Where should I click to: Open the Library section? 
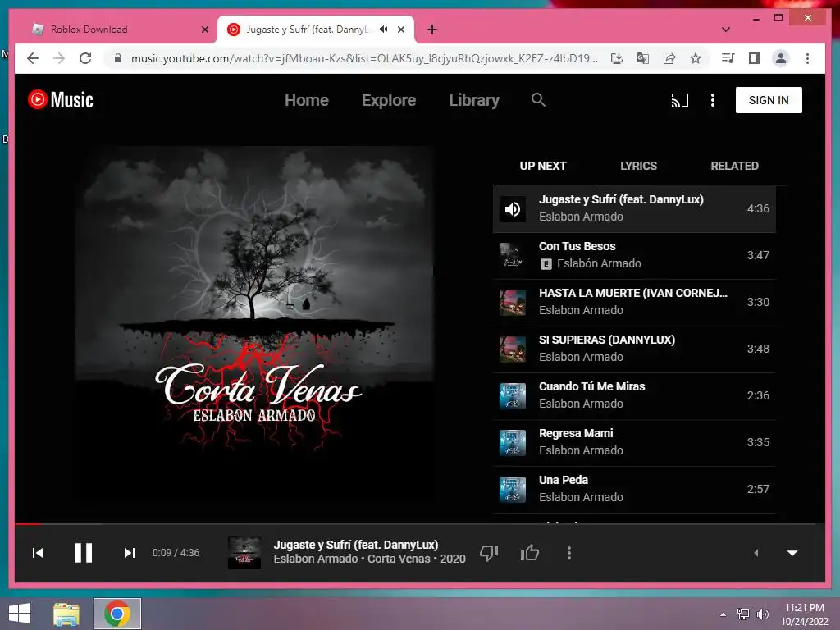(x=474, y=100)
